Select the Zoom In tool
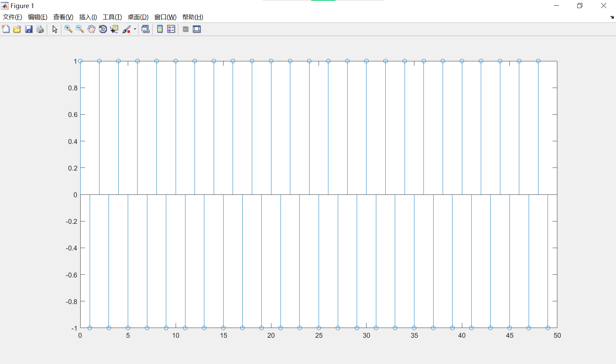Viewport: 616px width, 364px height. coord(68,29)
